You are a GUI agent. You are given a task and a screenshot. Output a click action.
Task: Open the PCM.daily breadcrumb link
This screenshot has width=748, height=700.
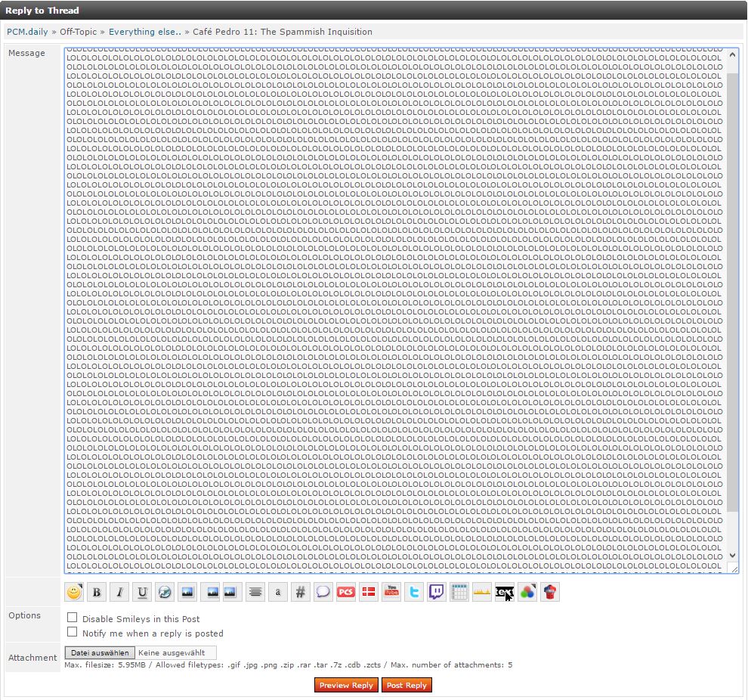[27, 32]
